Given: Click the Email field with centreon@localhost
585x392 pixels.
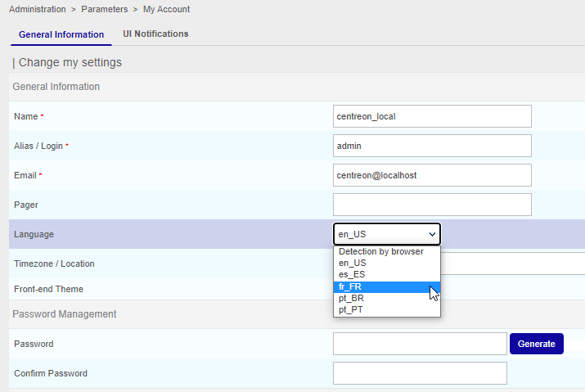Looking at the screenshot, I should (432, 175).
